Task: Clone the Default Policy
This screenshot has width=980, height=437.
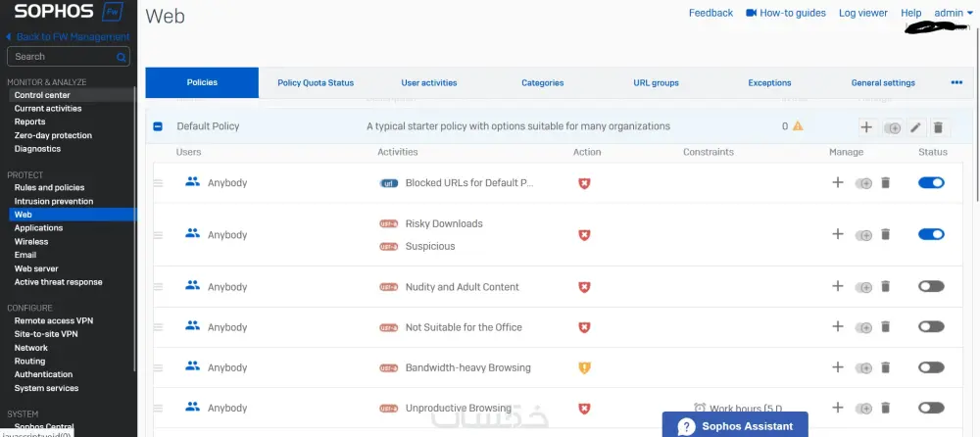Action: tap(893, 128)
